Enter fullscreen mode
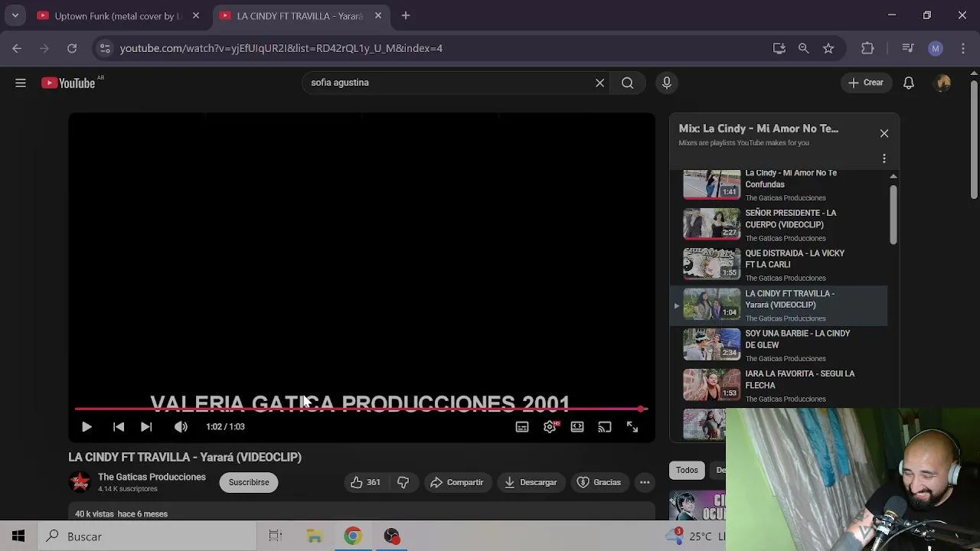This screenshot has height=551, width=980. [x=632, y=427]
